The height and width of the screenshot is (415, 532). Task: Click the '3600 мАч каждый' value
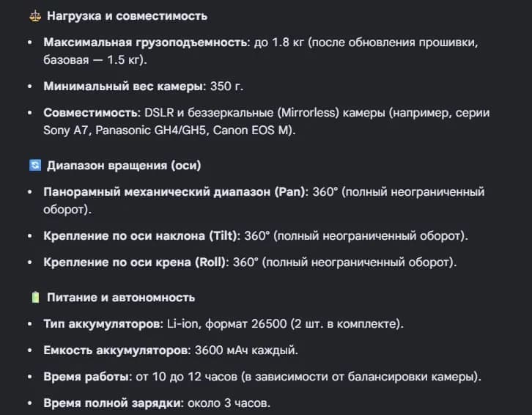point(246,350)
